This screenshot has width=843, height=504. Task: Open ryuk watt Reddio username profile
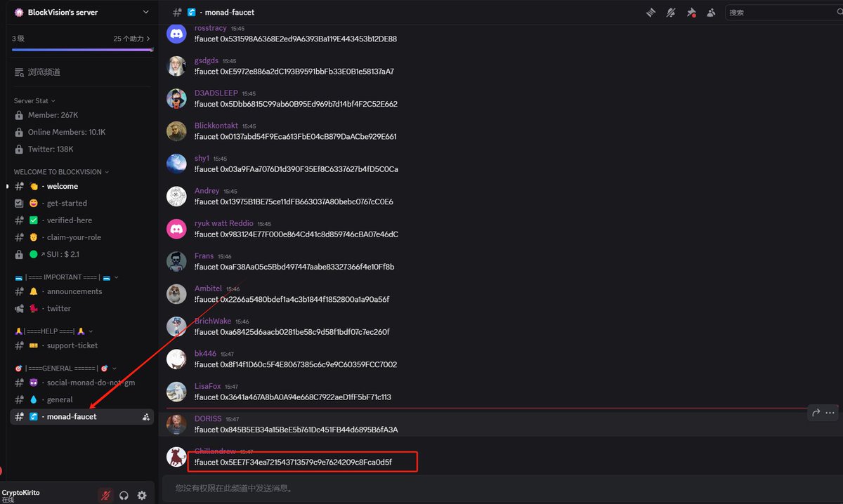[x=224, y=223]
